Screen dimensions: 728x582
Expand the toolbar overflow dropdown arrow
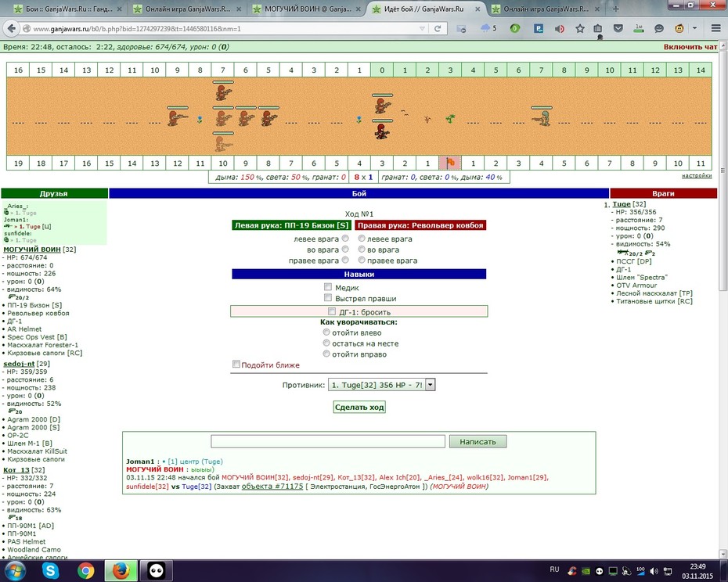tap(695, 29)
